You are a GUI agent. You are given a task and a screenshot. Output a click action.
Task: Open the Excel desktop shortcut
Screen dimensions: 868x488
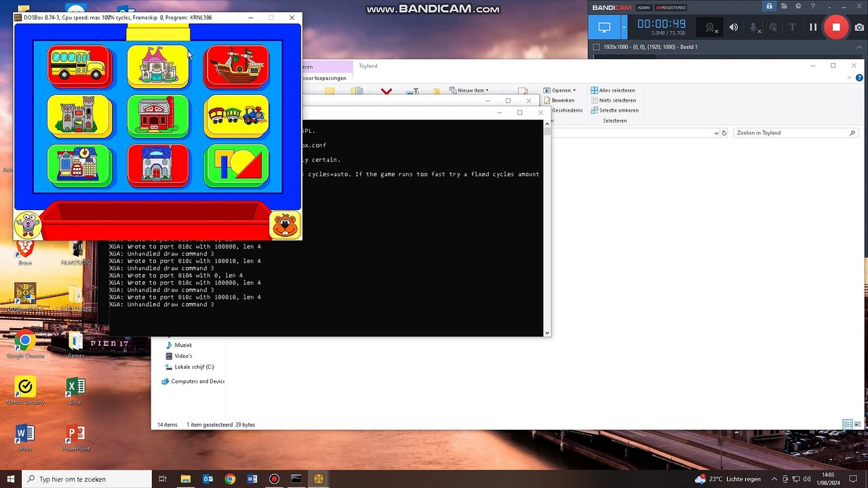75,391
